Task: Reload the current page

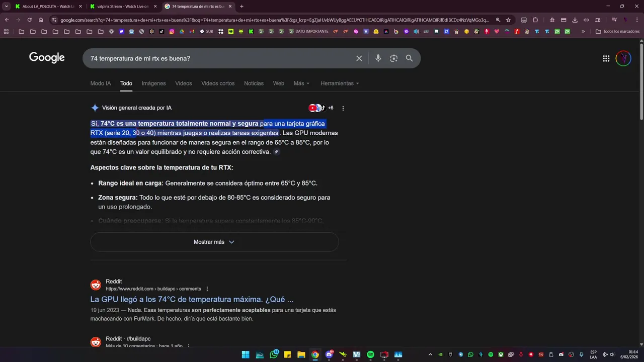Action: tap(29, 20)
